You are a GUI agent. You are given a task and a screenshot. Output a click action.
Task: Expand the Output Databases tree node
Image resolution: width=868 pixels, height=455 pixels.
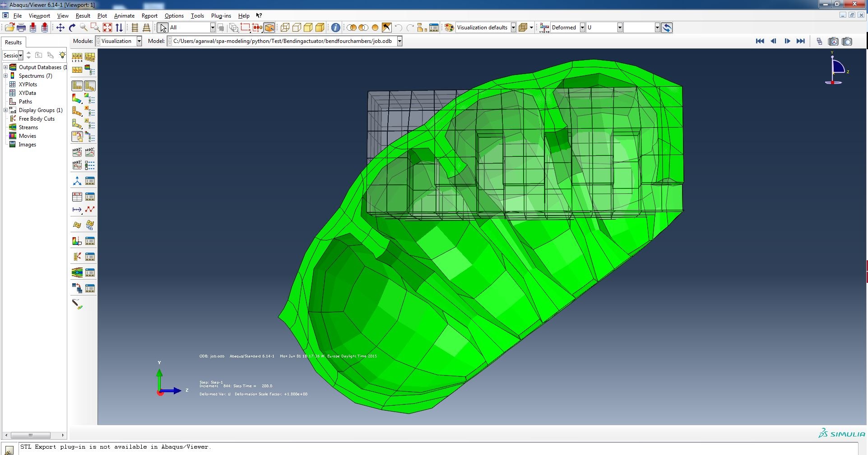pos(6,67)
